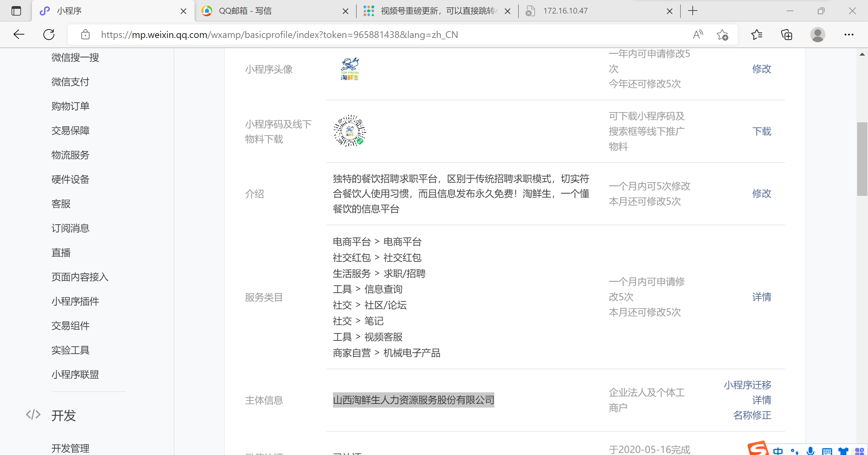Expand the 开发 sidebar section
Image resolution: width=868 pixels, height=455 pixels.
tap(64, 415)
